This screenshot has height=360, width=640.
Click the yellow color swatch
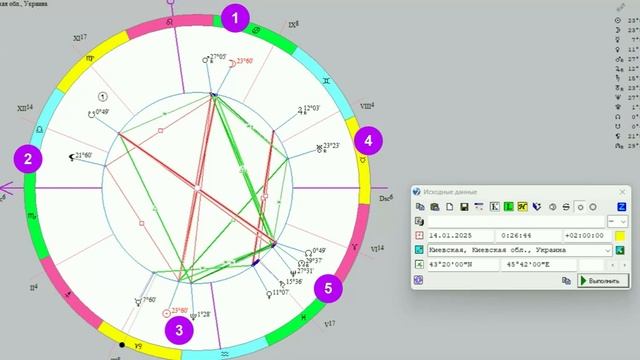pos(620,236)
